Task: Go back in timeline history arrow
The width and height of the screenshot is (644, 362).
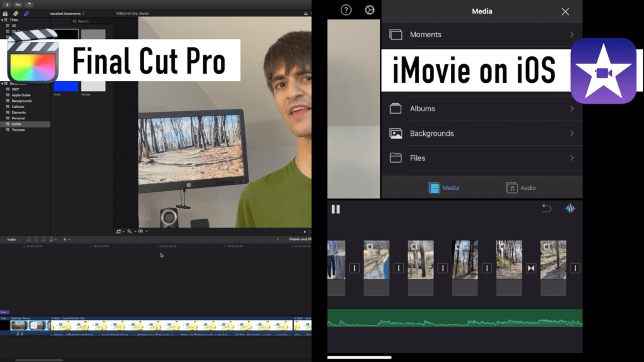Action: (277, 239)
